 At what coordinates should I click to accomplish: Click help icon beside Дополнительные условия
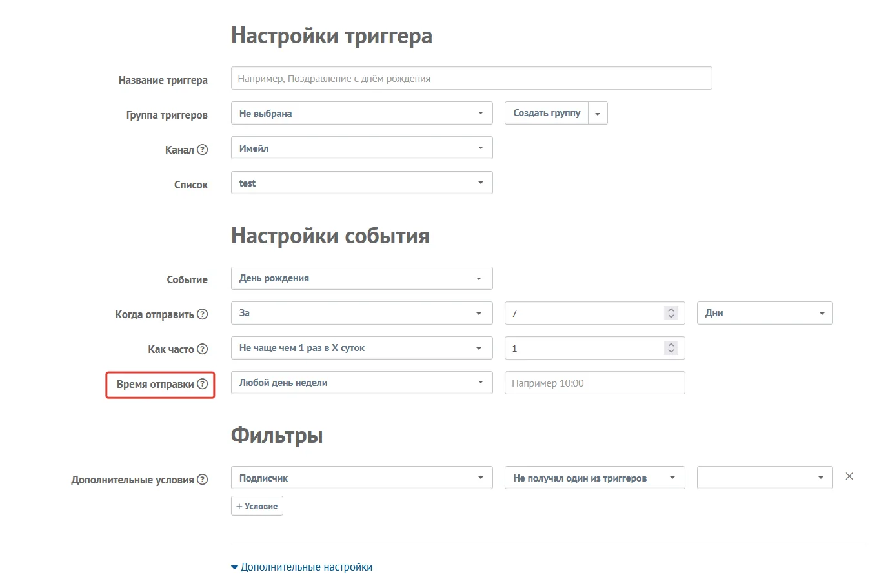[x=202, y=480]
